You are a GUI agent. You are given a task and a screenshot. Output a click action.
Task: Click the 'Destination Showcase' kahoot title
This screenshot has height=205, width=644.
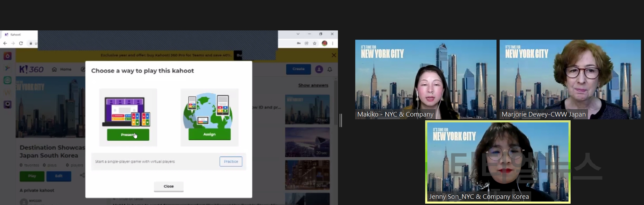click(x=52, y=151)
